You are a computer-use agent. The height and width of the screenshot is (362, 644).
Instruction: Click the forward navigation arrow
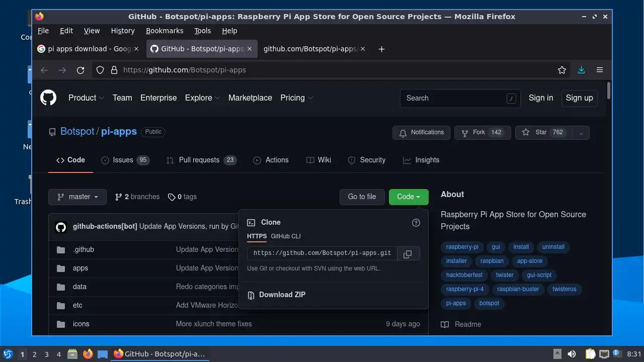coord(62,70)
